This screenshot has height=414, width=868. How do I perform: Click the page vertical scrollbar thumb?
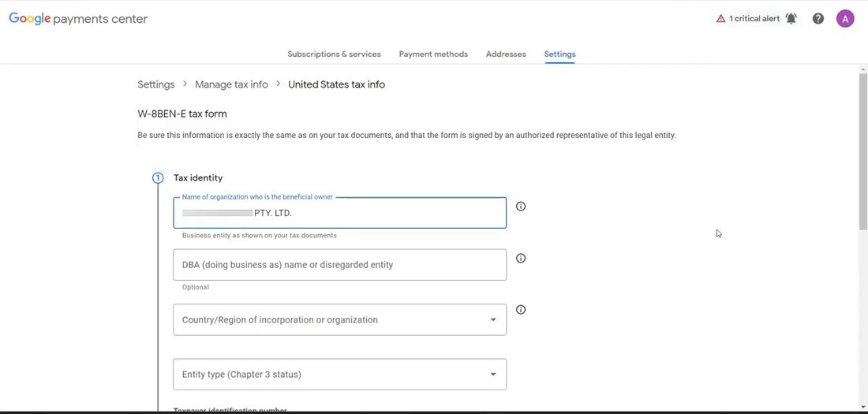tap(863, 151)
